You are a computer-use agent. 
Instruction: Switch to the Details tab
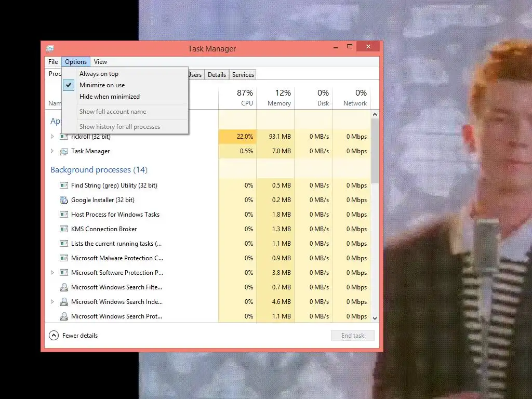(x=217, y=75)
